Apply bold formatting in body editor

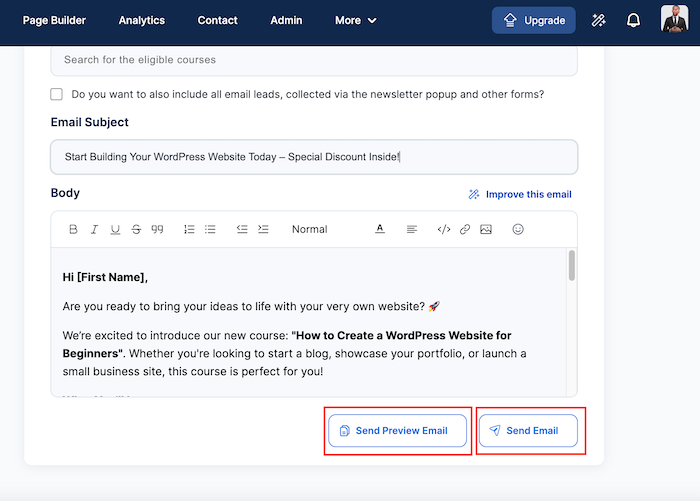coord(73,230)
